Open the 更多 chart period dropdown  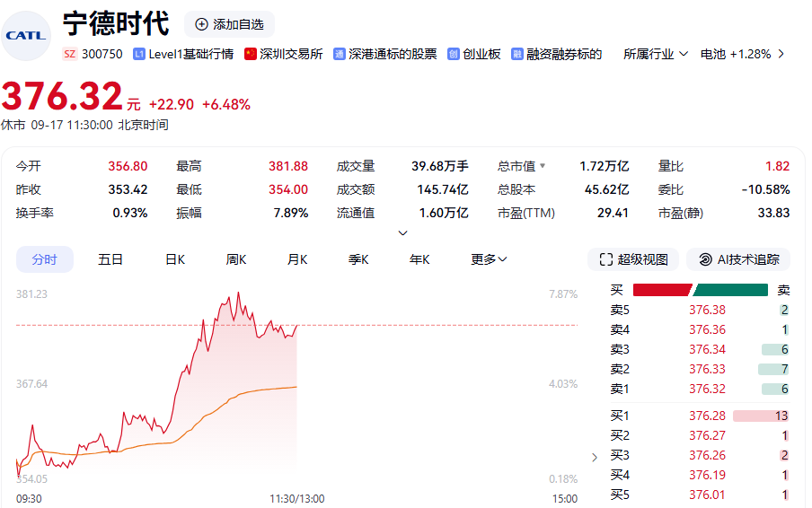pos(489,259)
